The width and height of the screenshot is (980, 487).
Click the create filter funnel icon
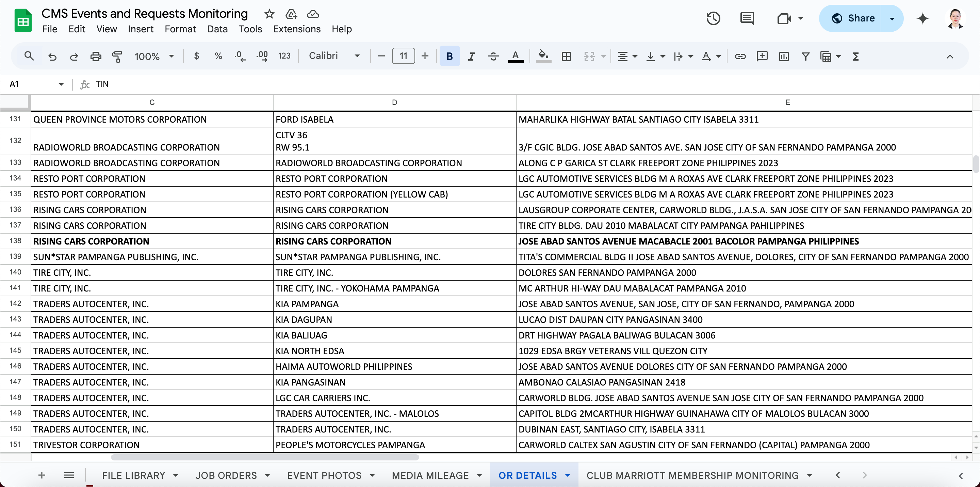(x=805, y=56)
